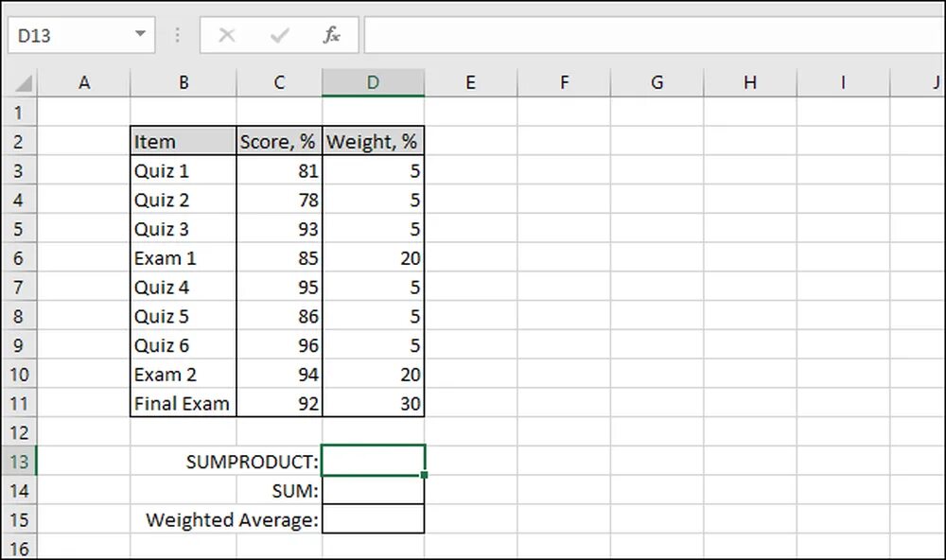Select the Weighted Average result cell D15

(x=374, y=519)
